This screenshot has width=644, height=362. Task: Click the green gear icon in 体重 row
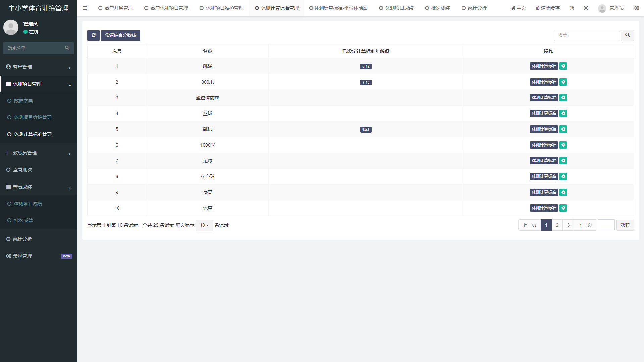[x=563, y=208]
